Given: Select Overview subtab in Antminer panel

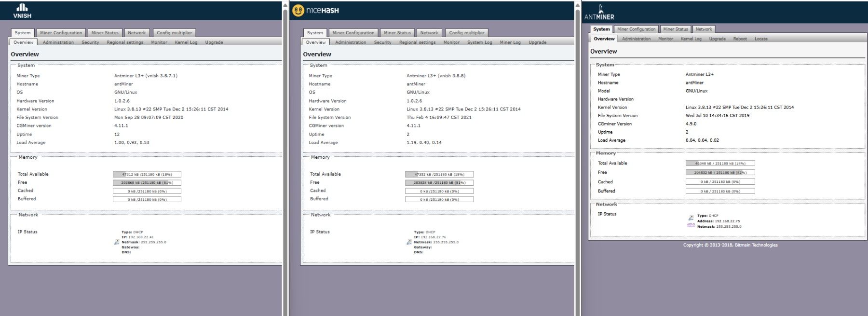Looking at the screenshot, I should (x=604, y=39).
